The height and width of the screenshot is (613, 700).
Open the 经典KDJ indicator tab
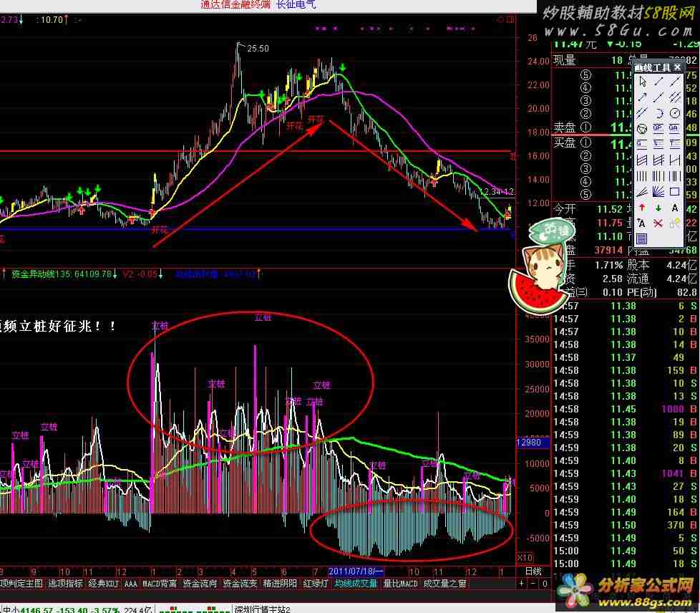(x=104, y=584)
